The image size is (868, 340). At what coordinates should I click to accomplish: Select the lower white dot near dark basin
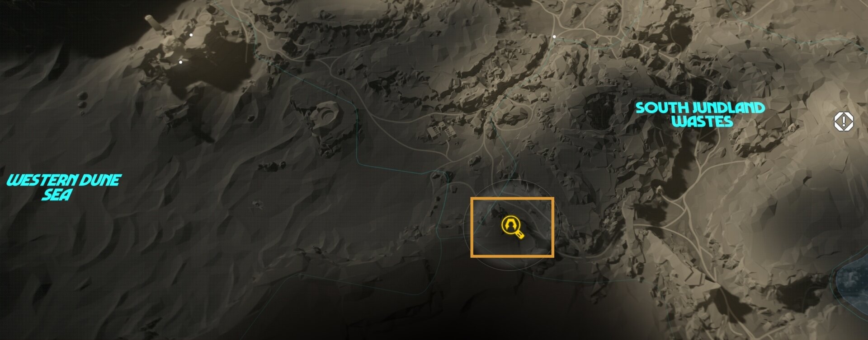coord(180,62)
